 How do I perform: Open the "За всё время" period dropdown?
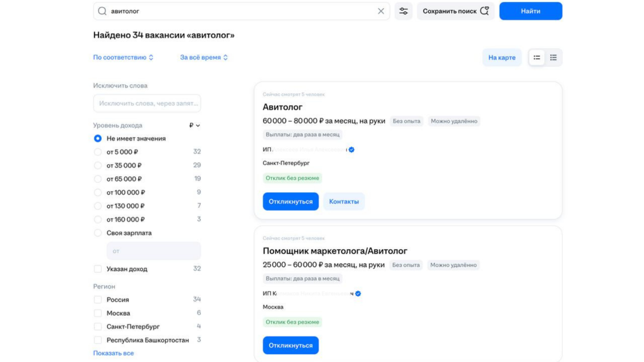click(204, 57)
